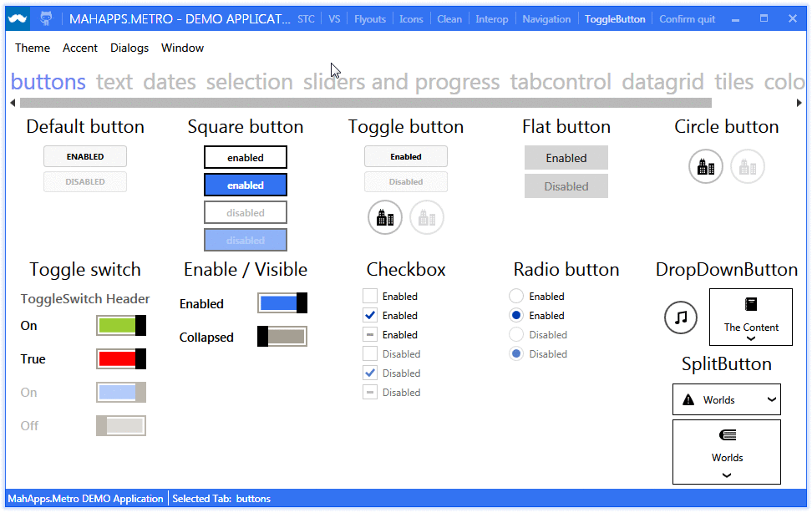Image resolution: width=812 pixels, height=513 pixels.
Task: Turn off the green On toggle switch
Action: tap(120, 326)
